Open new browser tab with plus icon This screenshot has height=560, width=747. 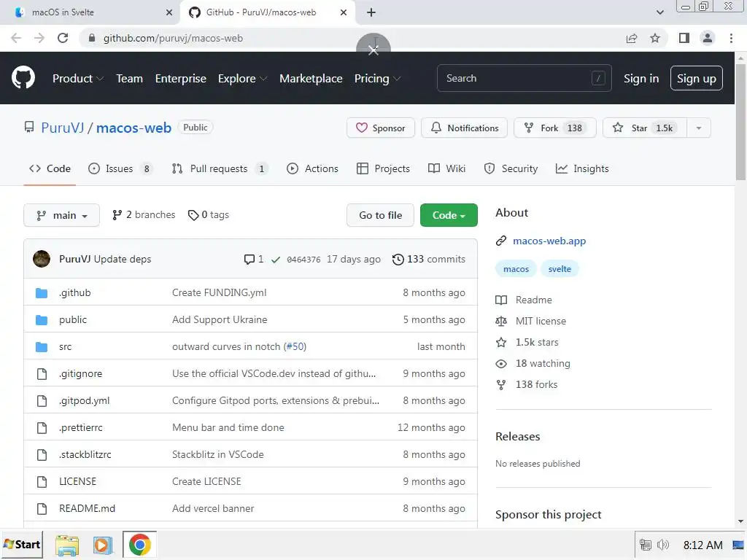371,12
